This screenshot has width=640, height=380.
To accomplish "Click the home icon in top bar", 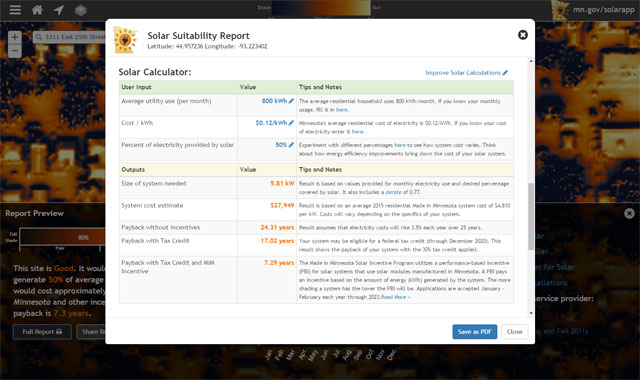I will pyautogui.click(x=37, y=10).
